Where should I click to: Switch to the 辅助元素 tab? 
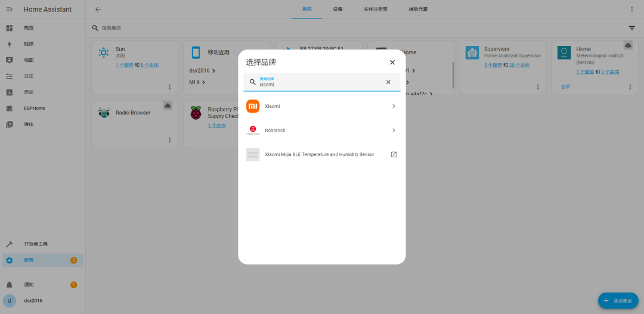pyautogui.click(x=418, y=9)
